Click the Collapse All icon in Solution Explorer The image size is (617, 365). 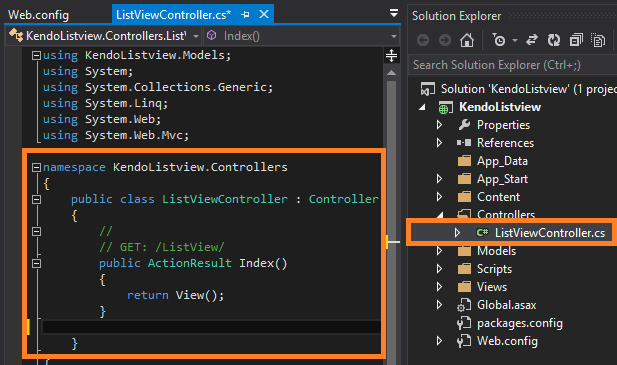click(x=576, y=40)
